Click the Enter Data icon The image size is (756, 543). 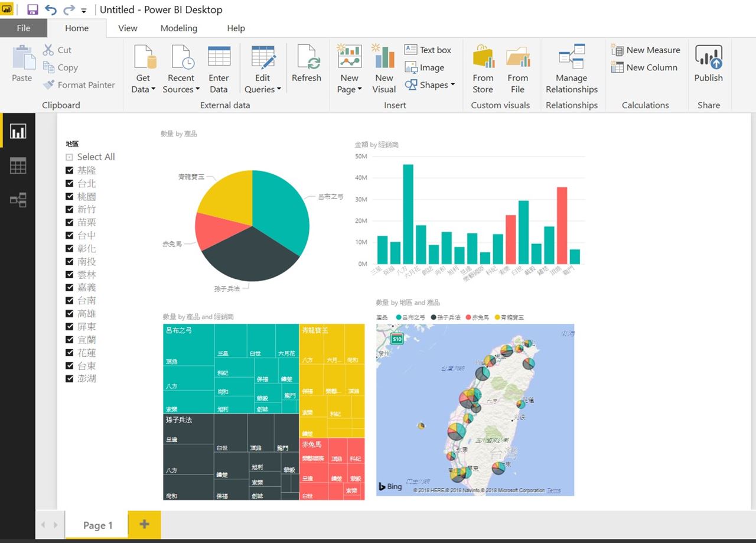(x=219, y=69)
